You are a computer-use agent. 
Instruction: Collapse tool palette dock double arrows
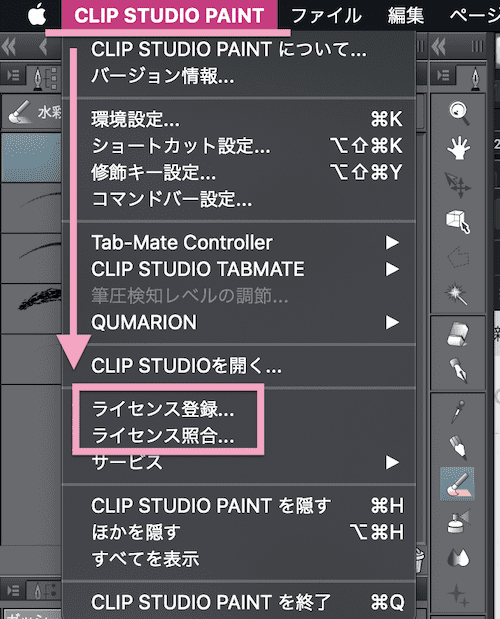pos(438,47)
